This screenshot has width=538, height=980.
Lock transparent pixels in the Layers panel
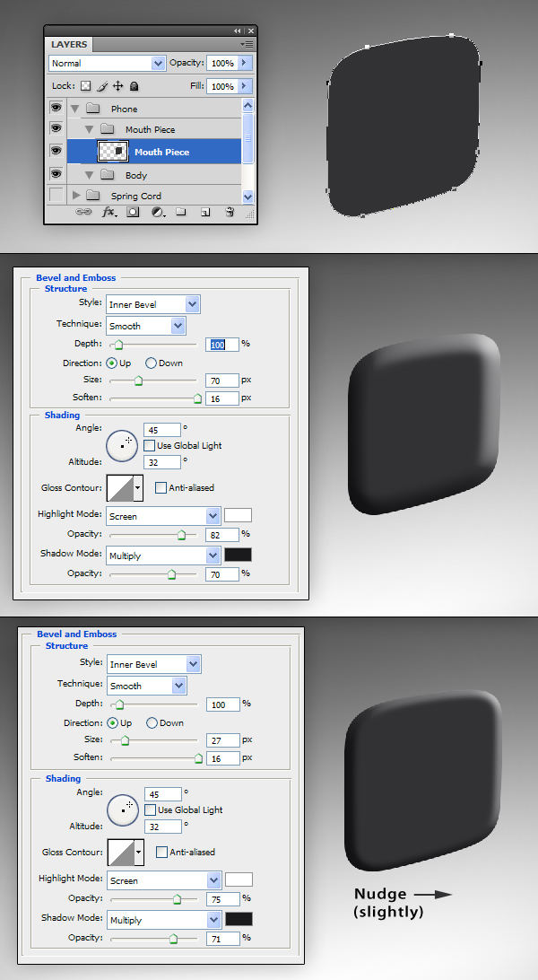[86, 85]
